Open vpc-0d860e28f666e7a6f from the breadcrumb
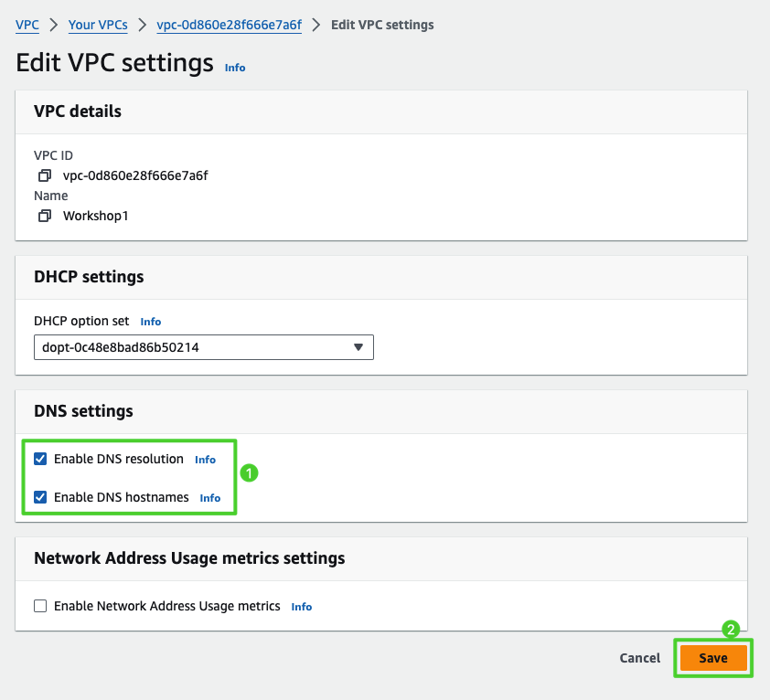Screen dimensions: 770x700 pyautogui.click(x=229, y=25)
